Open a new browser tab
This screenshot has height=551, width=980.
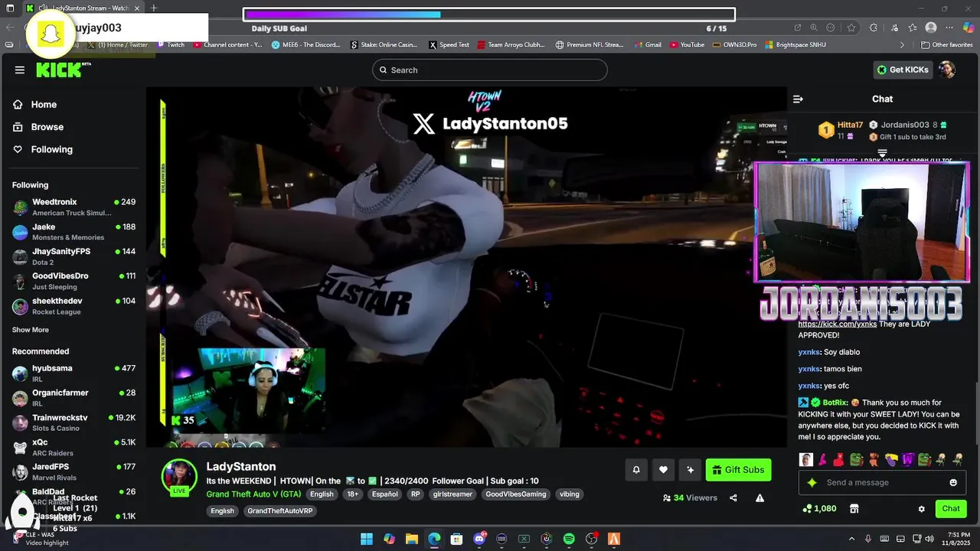[154, 8]
